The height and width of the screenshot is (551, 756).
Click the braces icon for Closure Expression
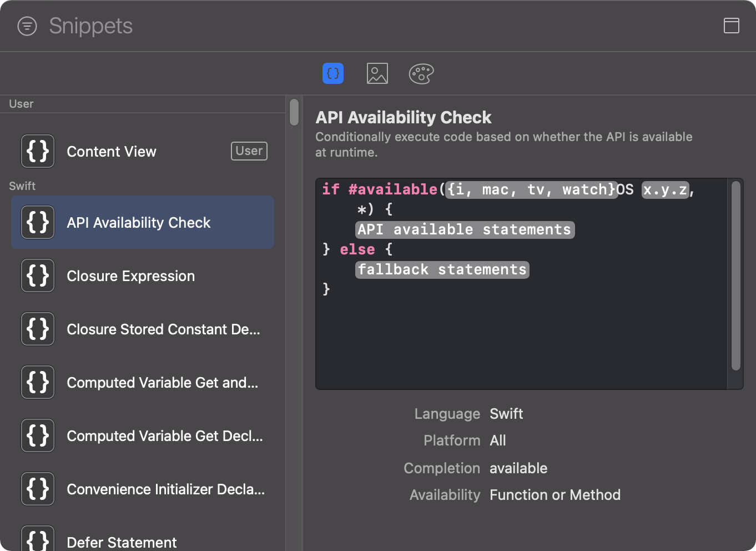point(38,275)
